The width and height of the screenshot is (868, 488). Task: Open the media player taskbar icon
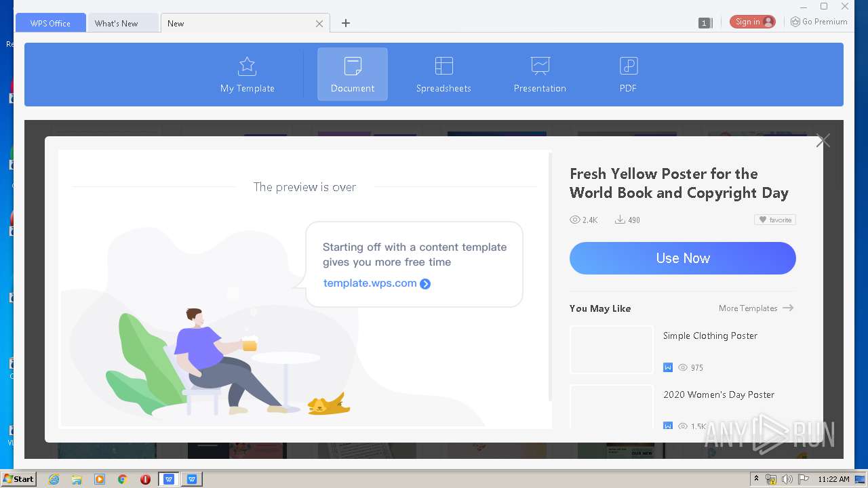(x=100, y=479)
